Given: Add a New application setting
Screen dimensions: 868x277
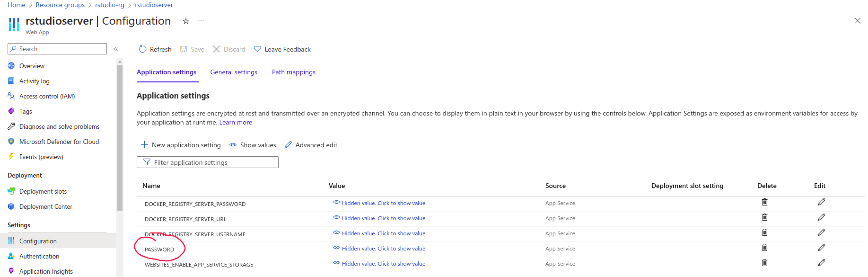Looking at the screenshot, I should pyautogui.click(x=181, y=145).
